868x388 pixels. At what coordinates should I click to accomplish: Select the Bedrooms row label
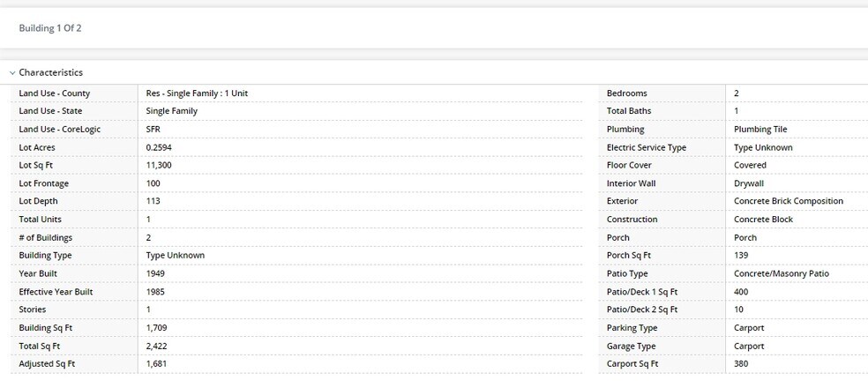[626, 93]
